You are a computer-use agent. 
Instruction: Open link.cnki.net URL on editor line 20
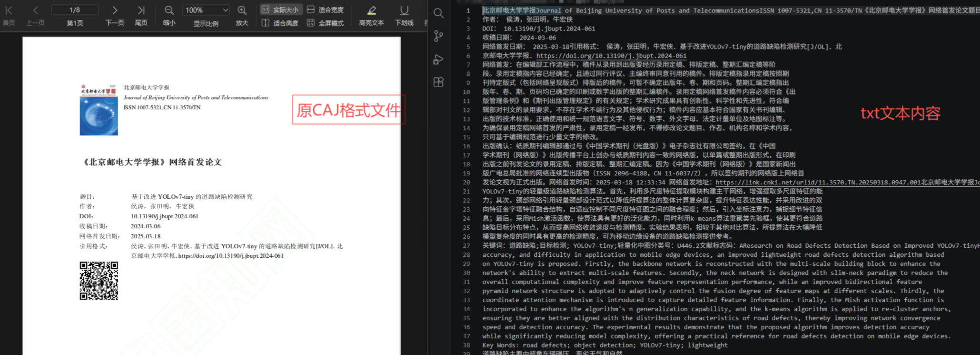point(818,182)
